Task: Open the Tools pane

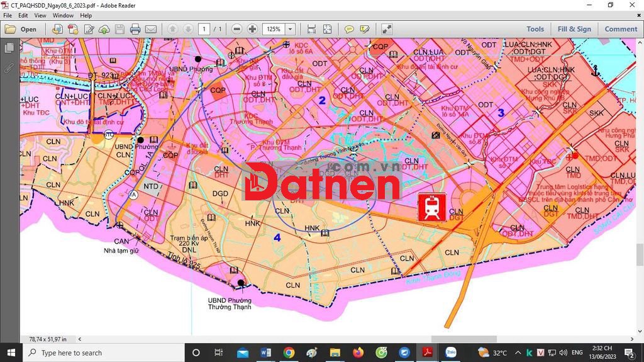Action: pos(535,29)
